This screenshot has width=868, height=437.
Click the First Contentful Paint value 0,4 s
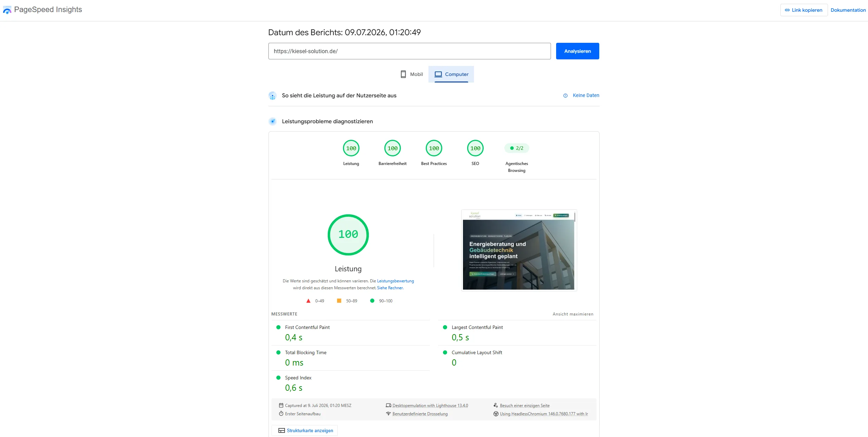point(294,338)
